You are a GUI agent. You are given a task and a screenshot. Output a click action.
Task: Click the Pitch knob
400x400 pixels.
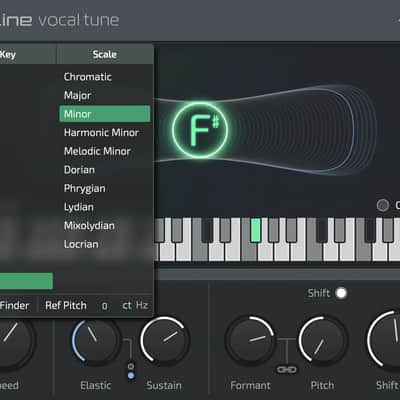322,340
